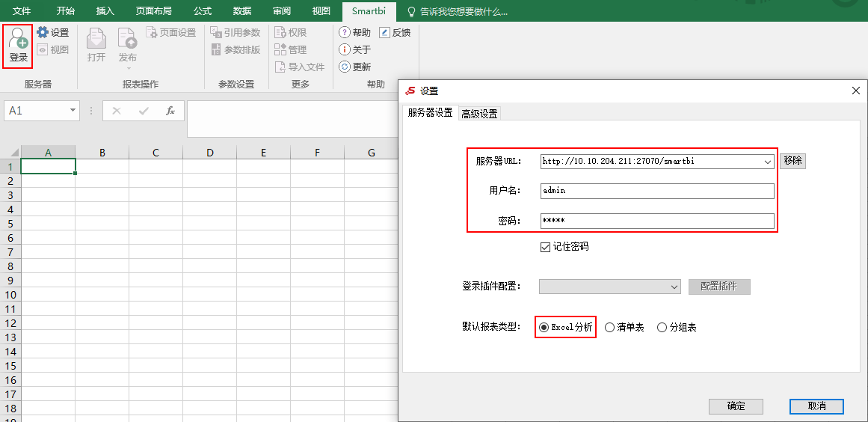
Task: Open the 文件 ribbon tab
Action: pyautogui.click(x=22, y=11)
